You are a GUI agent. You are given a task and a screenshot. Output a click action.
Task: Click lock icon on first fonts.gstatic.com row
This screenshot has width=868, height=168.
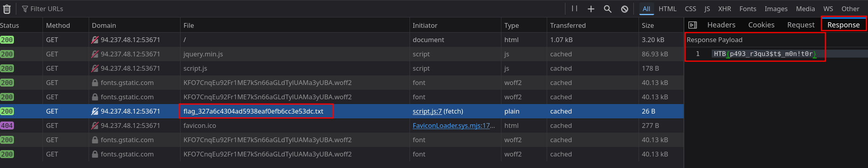tap(95, 83)
